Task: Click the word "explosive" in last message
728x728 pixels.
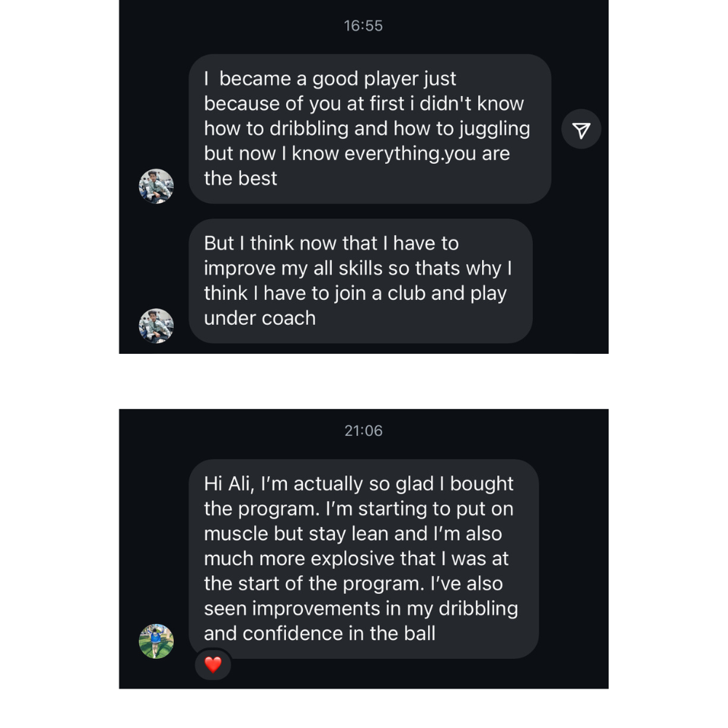Action: click(356, 558)
